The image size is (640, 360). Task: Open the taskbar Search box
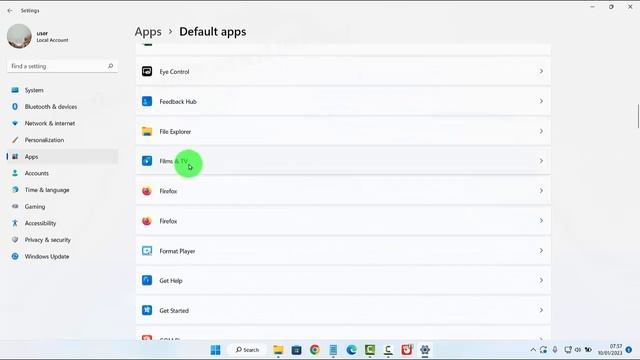coord(247,350)
